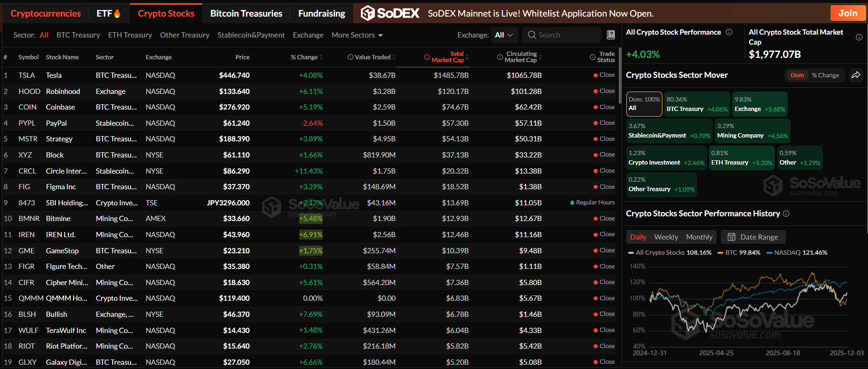Click the SoDEX logo in the banner
This screenshot has width=868, height=369.
tap(390, 13)
